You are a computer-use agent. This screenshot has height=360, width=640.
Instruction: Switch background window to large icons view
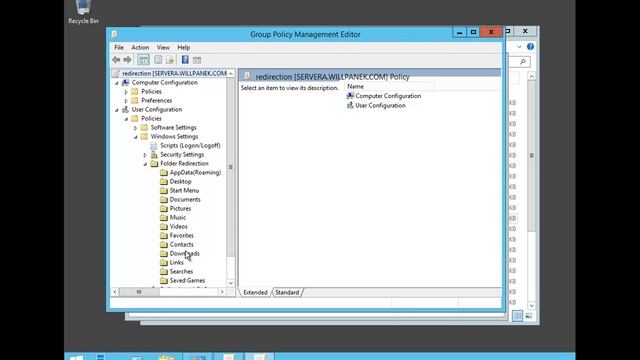point(529,316)
